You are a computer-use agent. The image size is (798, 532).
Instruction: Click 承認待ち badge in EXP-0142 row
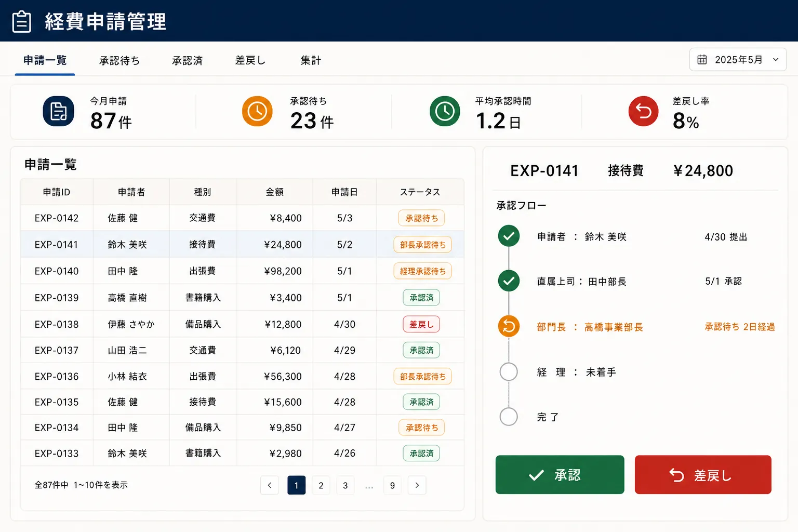[421, 218]
